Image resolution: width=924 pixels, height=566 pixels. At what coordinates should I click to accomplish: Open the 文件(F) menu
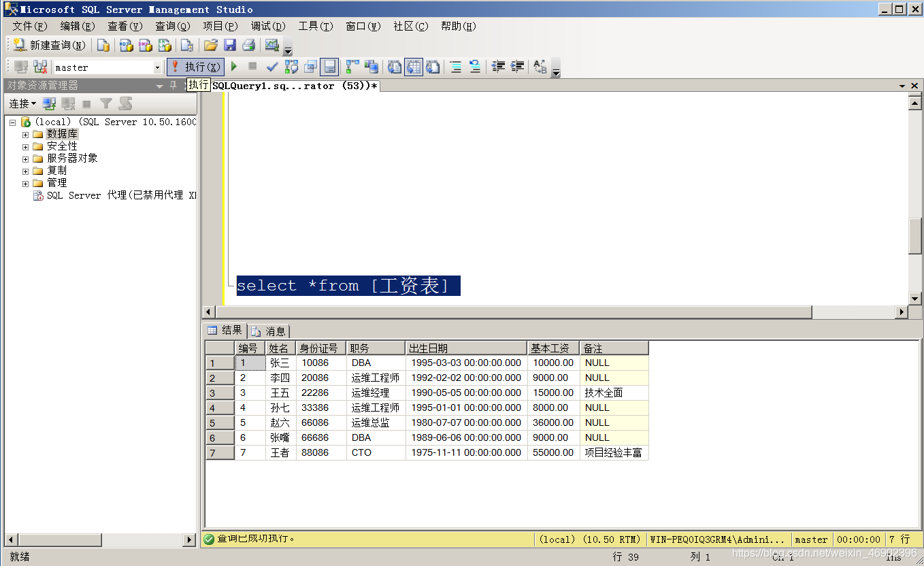click(x=30, y=26)
